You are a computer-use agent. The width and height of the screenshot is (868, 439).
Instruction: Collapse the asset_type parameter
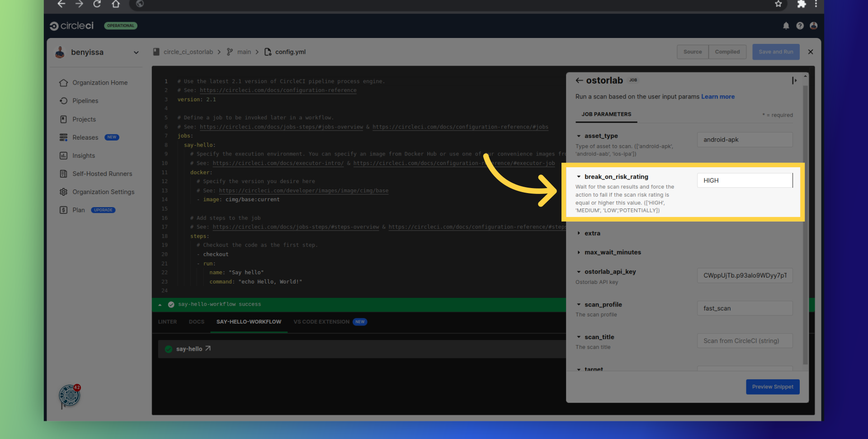(x=579, y=136)
